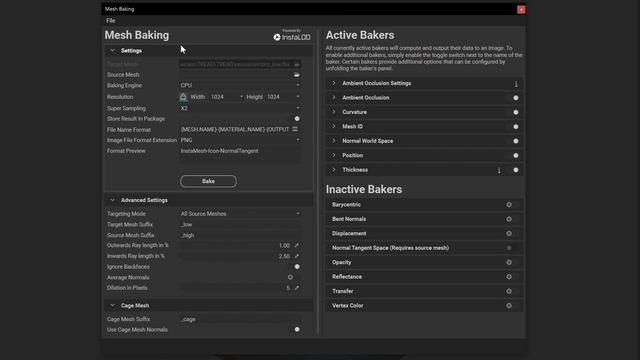Expand the Normal World Space baker panel

(x=333, y=141)
